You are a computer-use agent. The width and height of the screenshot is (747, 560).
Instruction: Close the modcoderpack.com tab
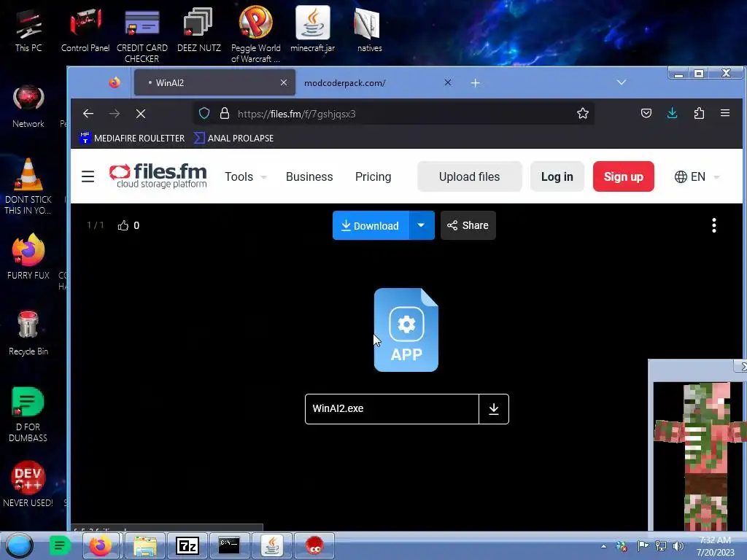point(447,82)
